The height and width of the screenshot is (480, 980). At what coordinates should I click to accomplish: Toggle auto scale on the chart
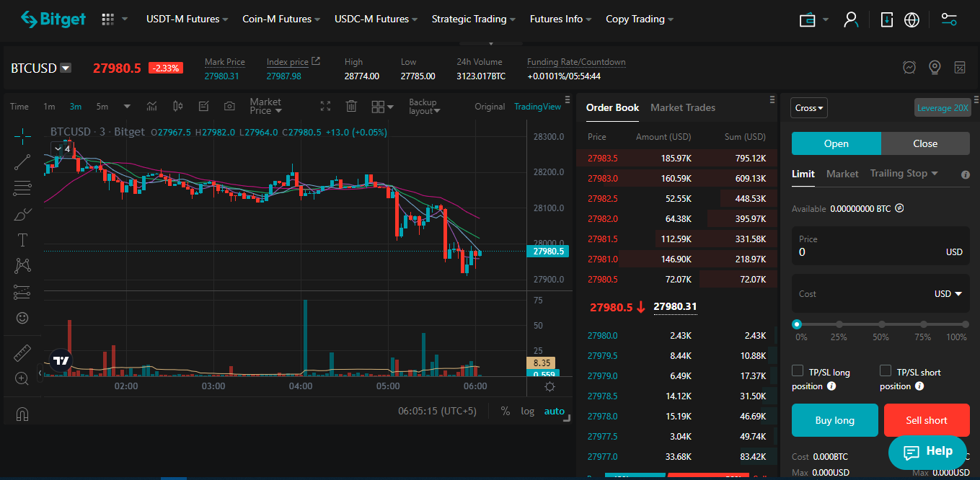click(x=554, y=411)
